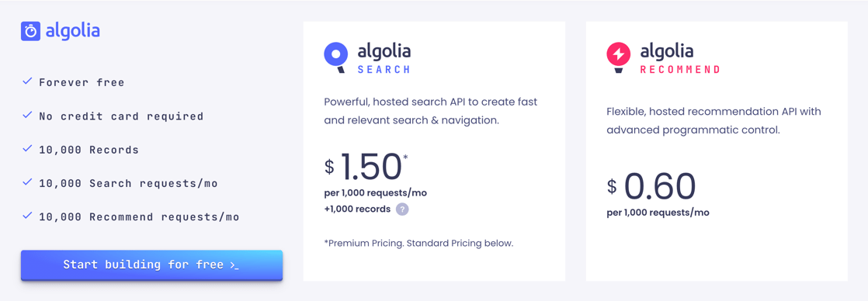
Task: Select the Algolia Recommend product title
Action: pos(680,59)
